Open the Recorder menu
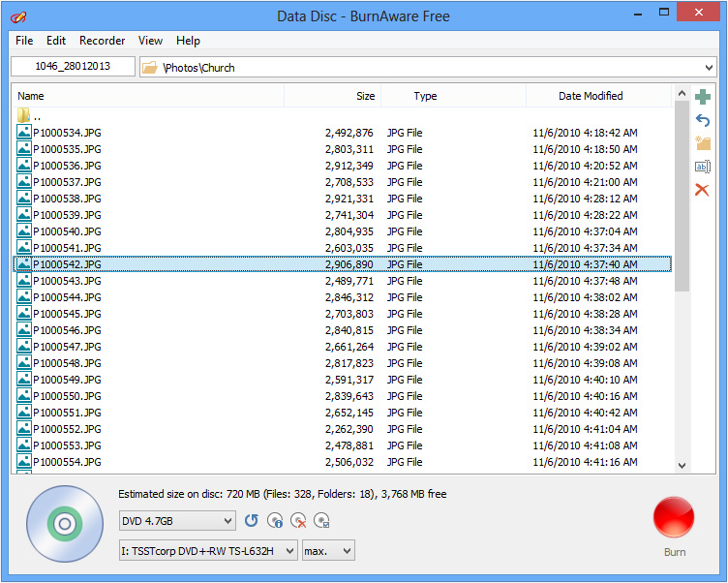This screenshot has width=728, height=583. [103, 41]
